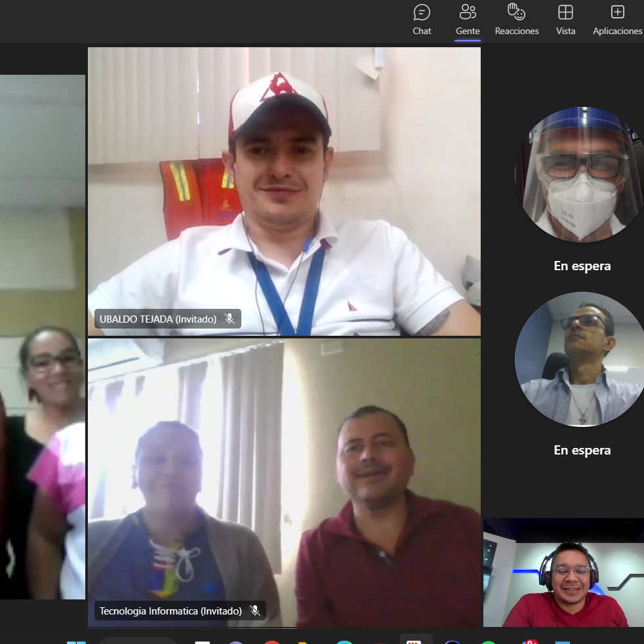Image resolution: width=644 pixels, height=644 pixels.
Task: Open the Chat panel
Action: tap(422, 20)
